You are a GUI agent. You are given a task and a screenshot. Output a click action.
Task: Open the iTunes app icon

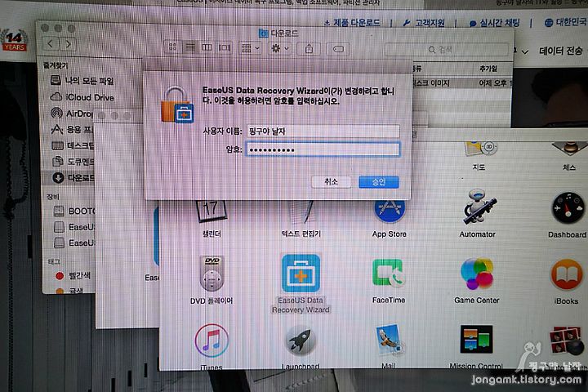tap(212, 341)
